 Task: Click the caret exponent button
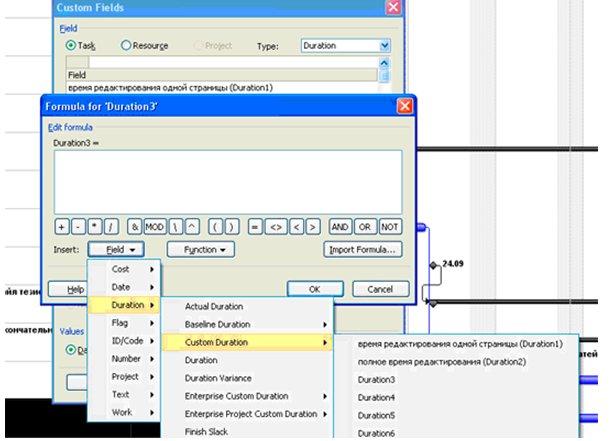pos(192,227)
